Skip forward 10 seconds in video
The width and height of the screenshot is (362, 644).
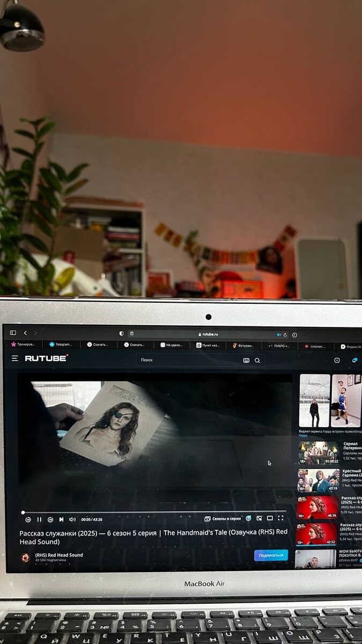(x=50, y=519)
